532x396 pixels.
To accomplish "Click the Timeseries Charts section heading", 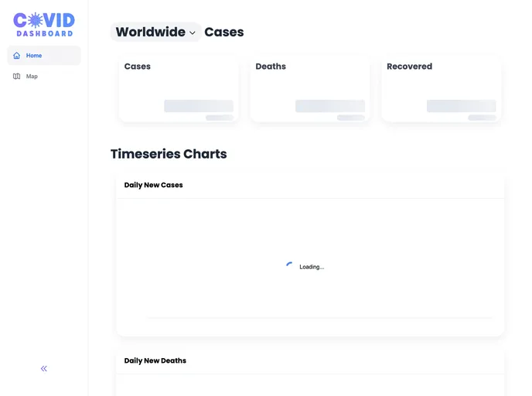I will point(169,154).
